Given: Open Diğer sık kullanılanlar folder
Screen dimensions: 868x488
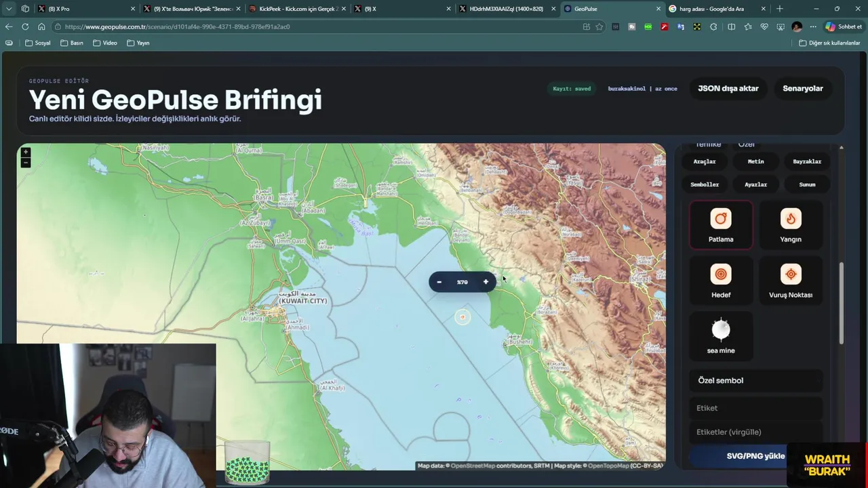Looking at the screenshot, I should click(829, 43).
